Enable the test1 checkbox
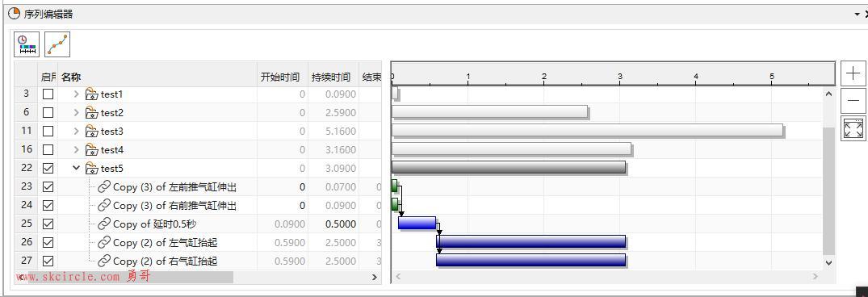The height and width of the screenshot is (297, 868). coord(48,94)
